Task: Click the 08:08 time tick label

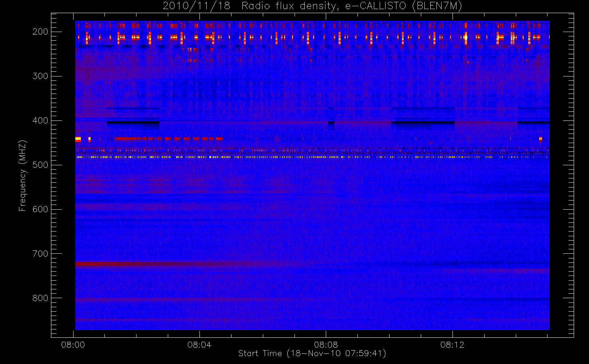Action: 326,345
